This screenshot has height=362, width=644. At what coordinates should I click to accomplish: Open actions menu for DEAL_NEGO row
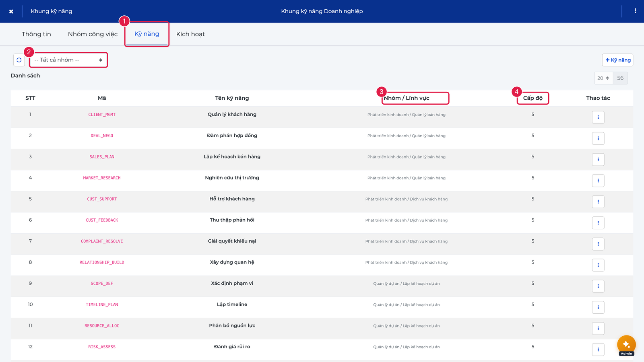pyautogui.click(x=598, y=138)
